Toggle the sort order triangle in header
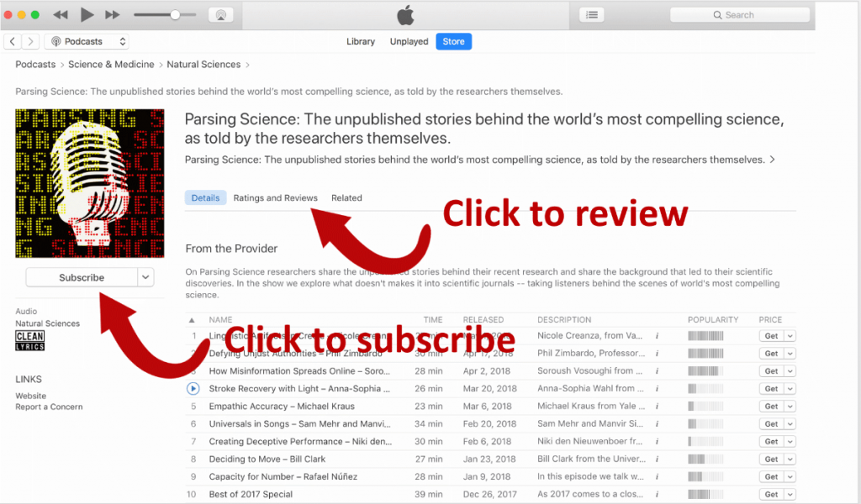Screen dimensions: 861x504 click(192, 320)
